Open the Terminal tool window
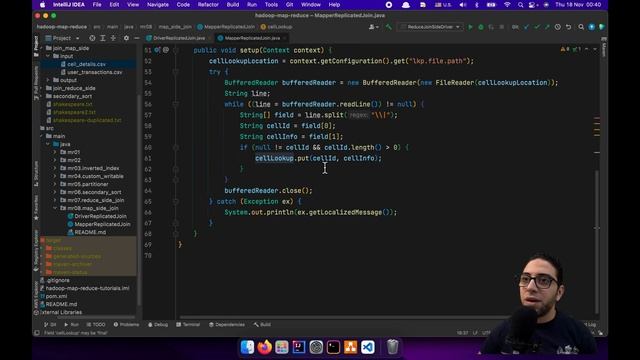The height and width of the screenshot is (360, 640). (x=188, y=325)
